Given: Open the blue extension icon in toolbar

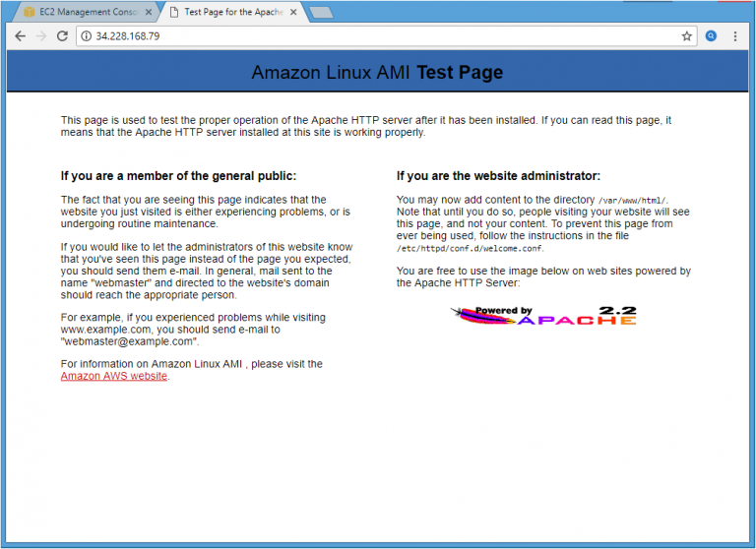Looking at the screenshot, I should [x=711, y=36].
